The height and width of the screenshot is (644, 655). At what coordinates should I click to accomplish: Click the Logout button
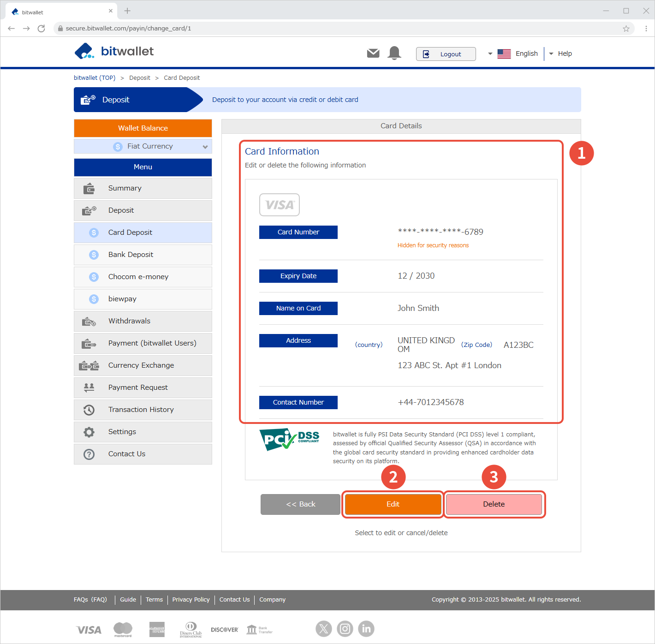(x=446, y=54)
